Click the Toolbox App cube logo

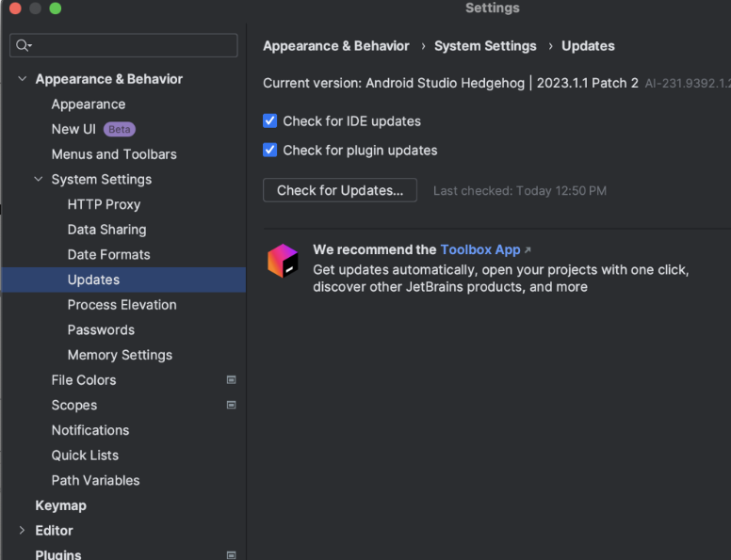point(283,261)
